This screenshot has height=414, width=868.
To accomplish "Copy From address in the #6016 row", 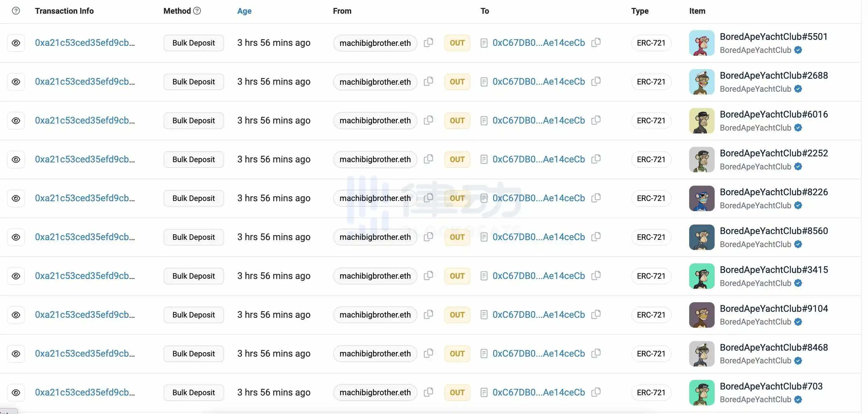I will (x=428, y=120).
